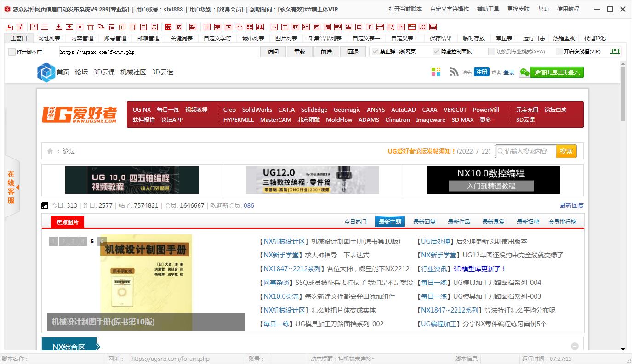This screenshot has height=364, width=632.
Task: Click the JS toolbar icon
Action: click(x=273, y=27)
